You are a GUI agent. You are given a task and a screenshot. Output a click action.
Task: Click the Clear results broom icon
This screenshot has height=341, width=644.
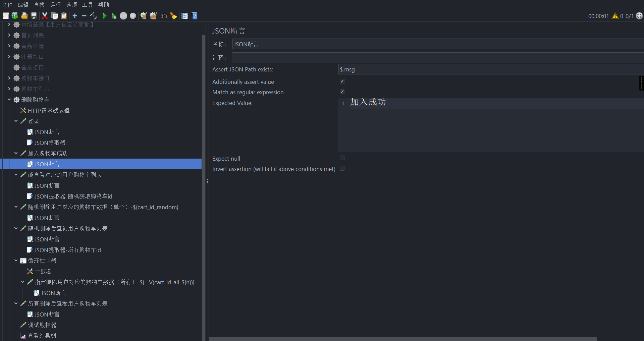point(144,16)
